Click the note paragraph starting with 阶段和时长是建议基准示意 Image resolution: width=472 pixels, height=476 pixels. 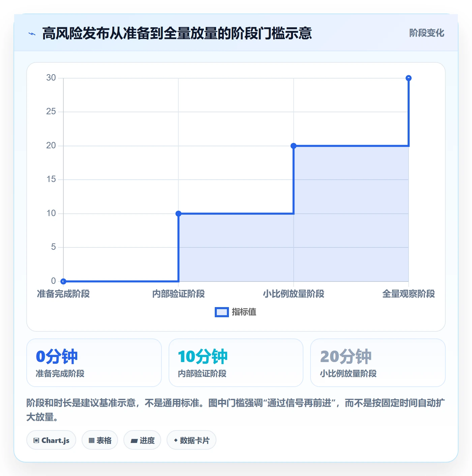(236, 410)
